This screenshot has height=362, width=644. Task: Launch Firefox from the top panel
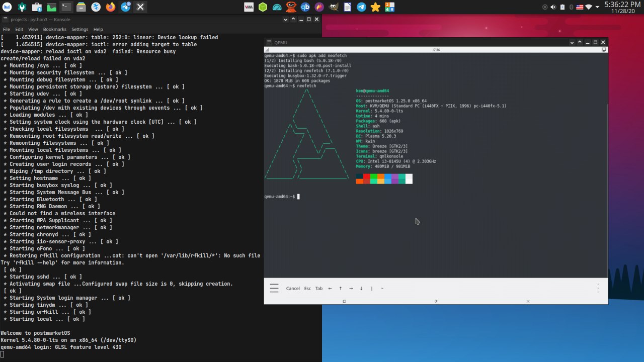tap(111, 7)
